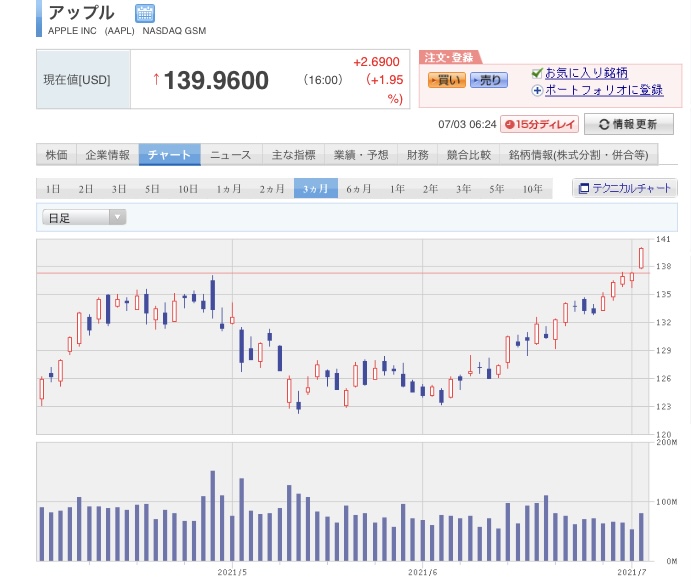Viewport: 691px width, 586px height.
Task: Set chart range to 6ヵ月
Action: click(x=359, y=189)
